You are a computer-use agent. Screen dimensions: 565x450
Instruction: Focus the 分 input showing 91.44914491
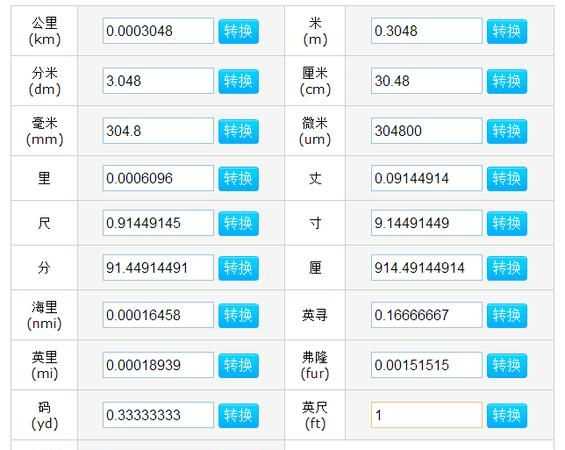click(x=158, y=268)
